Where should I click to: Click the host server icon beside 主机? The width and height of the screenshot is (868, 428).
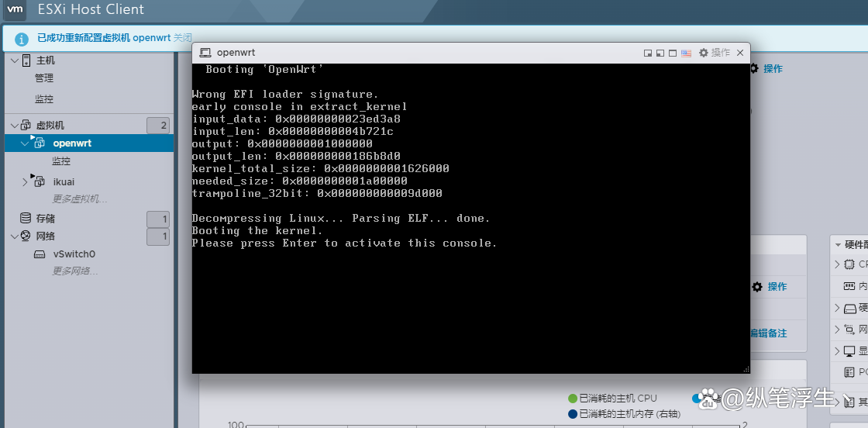coord(26,60)
